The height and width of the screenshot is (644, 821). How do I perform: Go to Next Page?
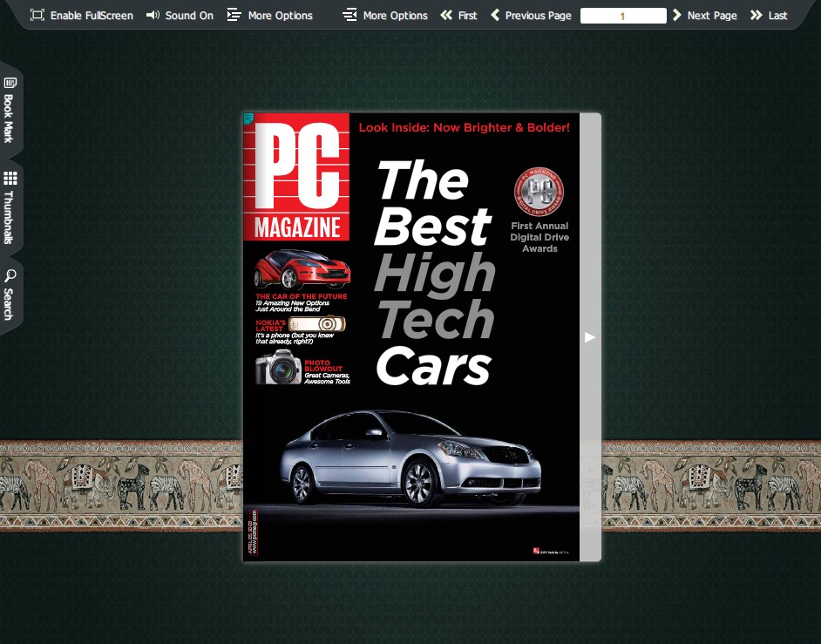(x=704, y=15)
